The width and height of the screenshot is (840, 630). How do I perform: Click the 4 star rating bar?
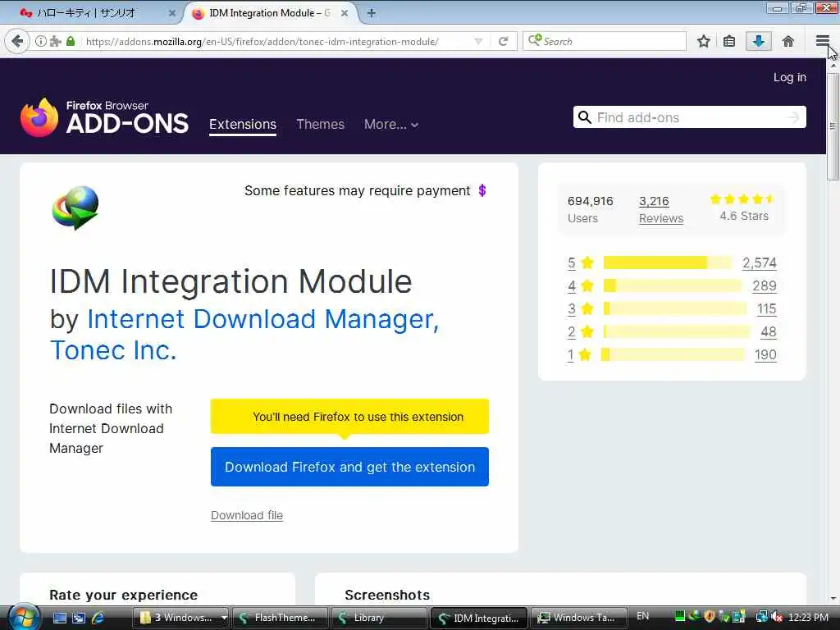(x=673, y=285)
